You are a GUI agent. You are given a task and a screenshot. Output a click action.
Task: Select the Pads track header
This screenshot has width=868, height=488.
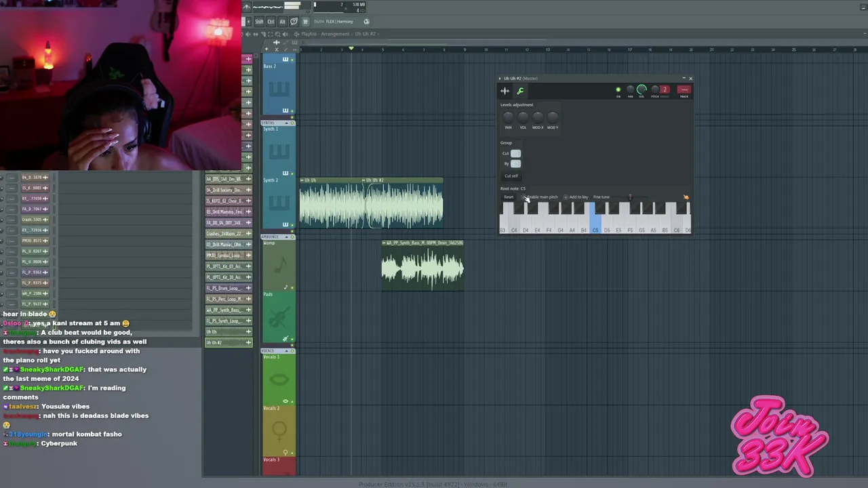279,317
